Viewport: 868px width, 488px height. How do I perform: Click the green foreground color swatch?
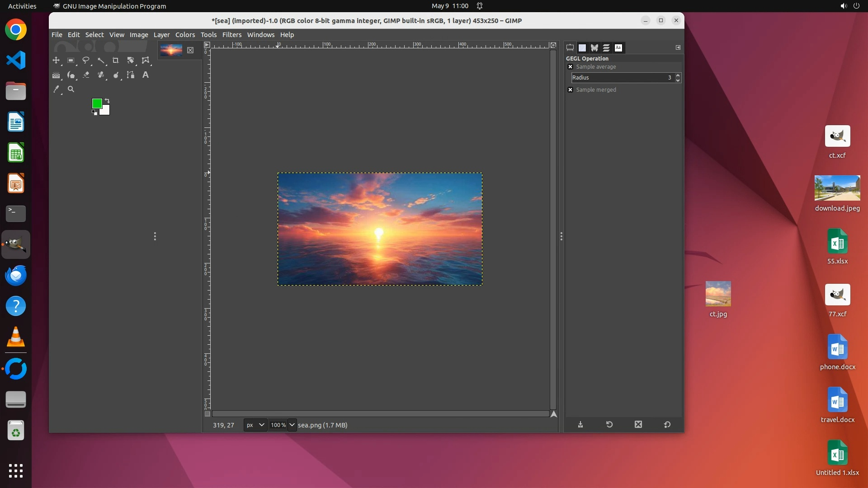[x=96, y=103]
